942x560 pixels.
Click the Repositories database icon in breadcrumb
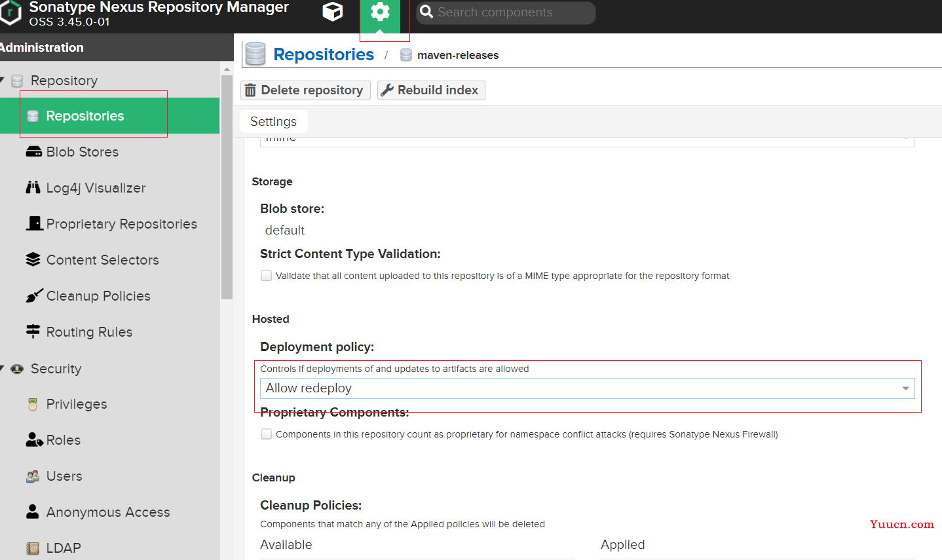255,54
